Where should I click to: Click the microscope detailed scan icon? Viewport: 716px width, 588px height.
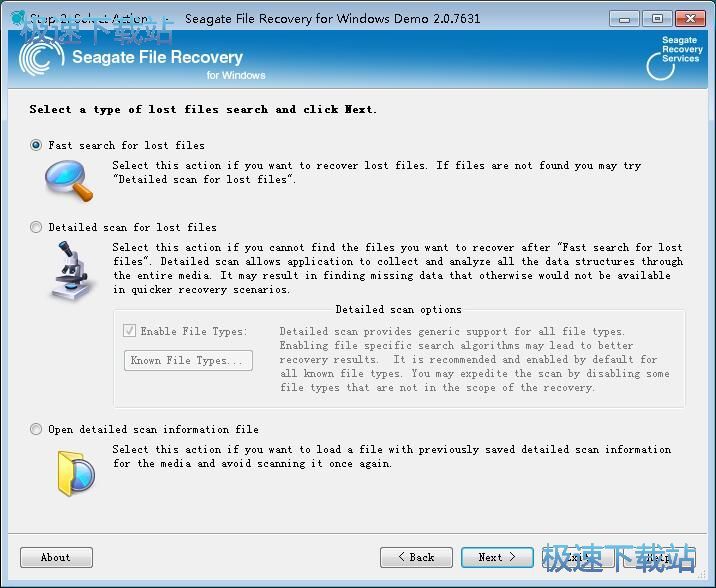pyautogui.click(x=71, y=271)
